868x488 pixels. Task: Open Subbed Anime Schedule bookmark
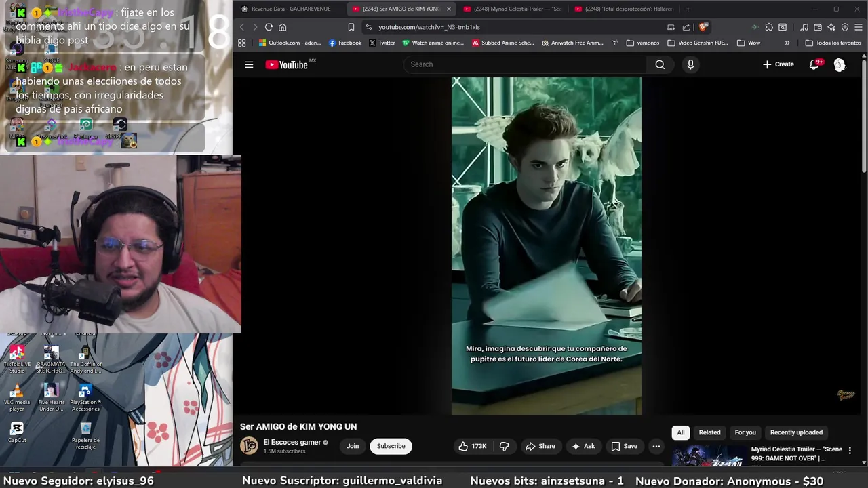click(503, 43)
